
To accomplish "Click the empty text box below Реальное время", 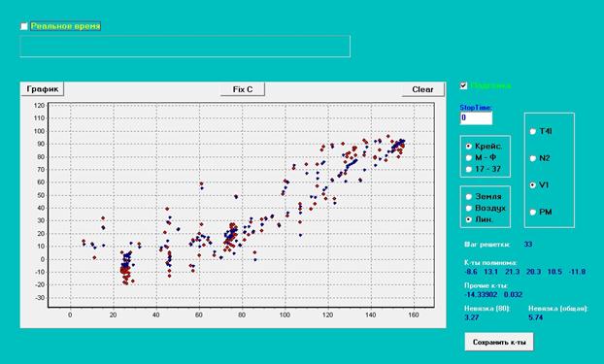I will (185, 47).
